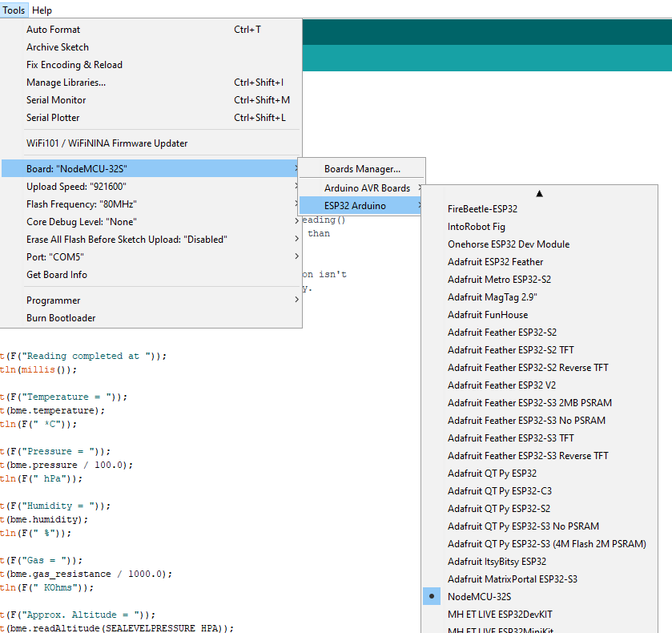
Task: Choose Adafruit Feather ESP32-S2 Reverse TFT
Action: (540, 368)
